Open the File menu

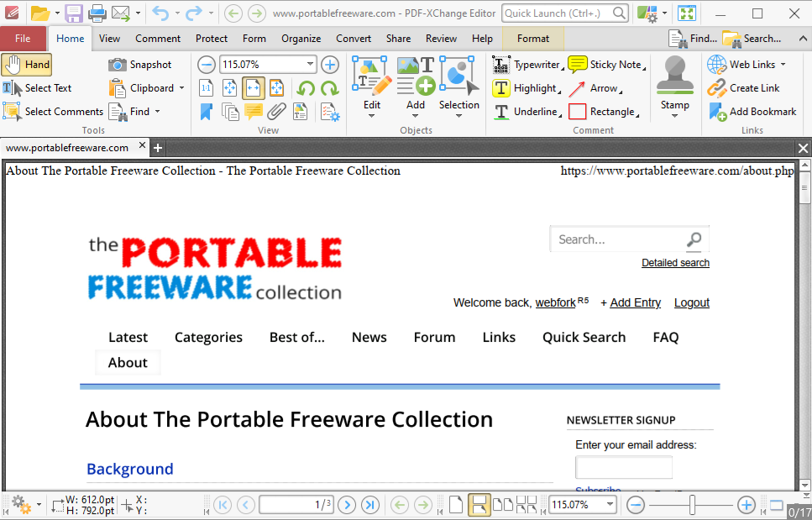pyautogui.click(x=23, y=39)
